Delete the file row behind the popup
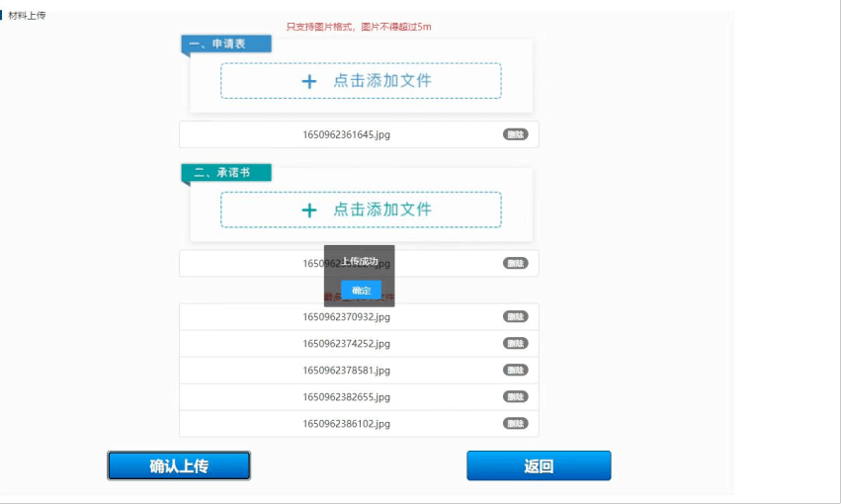This screenshot has width=841, height=504. click(x=515, y=263)
